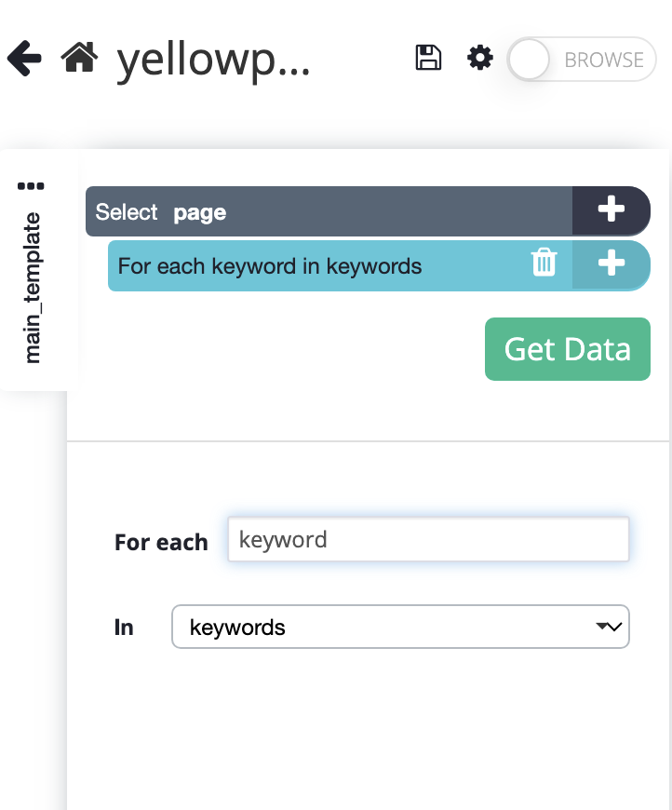
Task: Expand the dropdown arrow on keywords selector
Action: pos(609,627)
